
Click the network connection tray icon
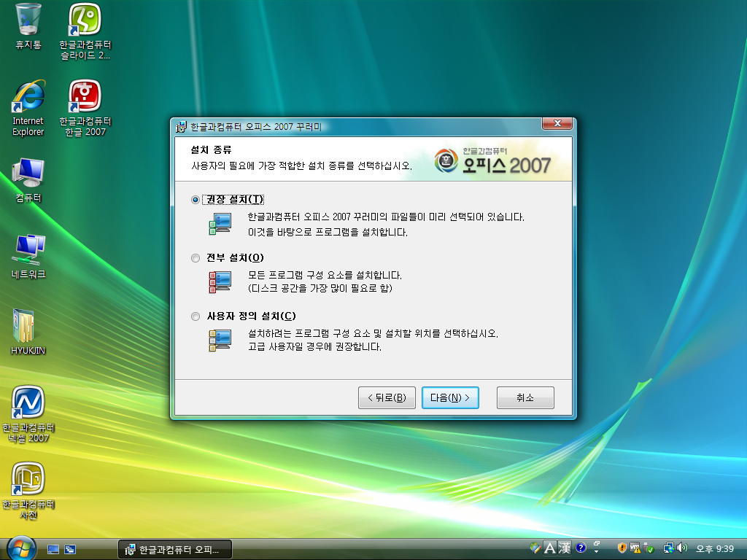click(x=669, y=548)
